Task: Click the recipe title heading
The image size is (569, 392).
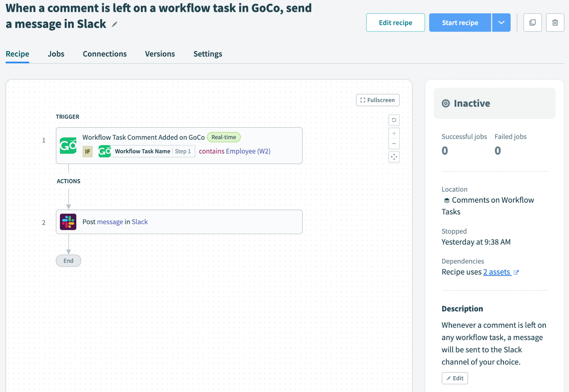Action: point(159,16)
